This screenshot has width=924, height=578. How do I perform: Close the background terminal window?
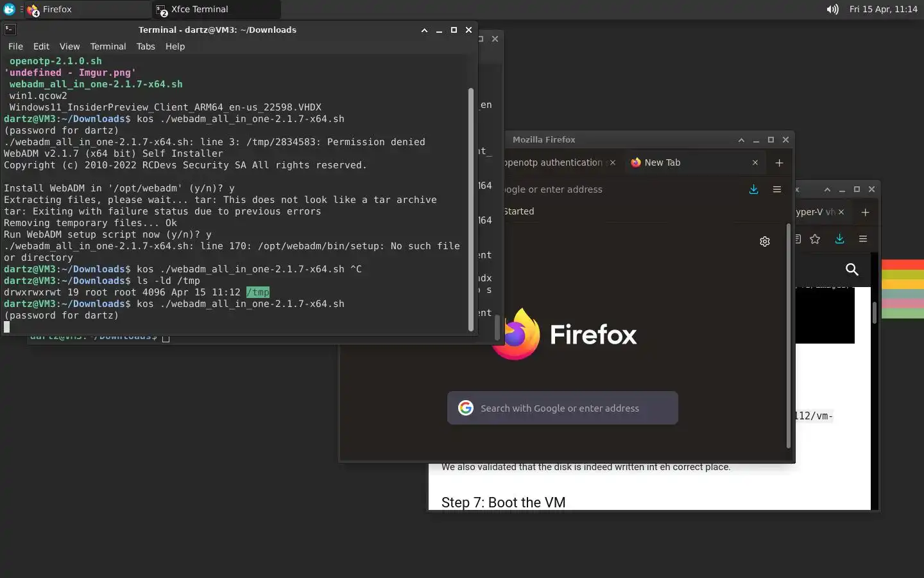[495, 39]
